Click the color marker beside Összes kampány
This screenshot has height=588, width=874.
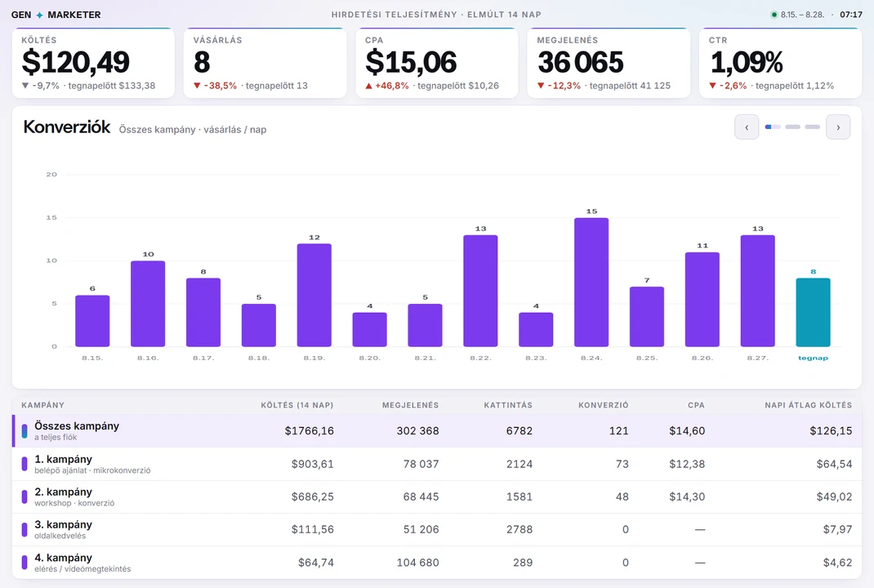(x=25, y=431)
